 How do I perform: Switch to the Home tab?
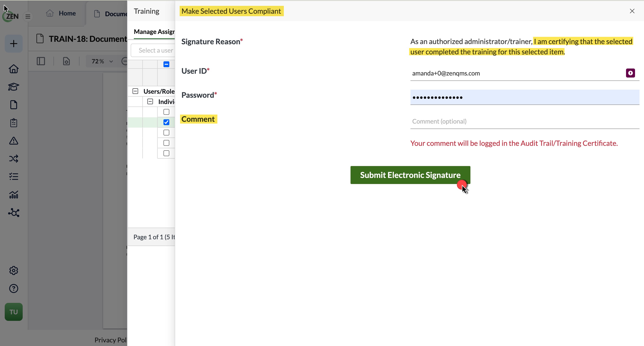point(61,13)
